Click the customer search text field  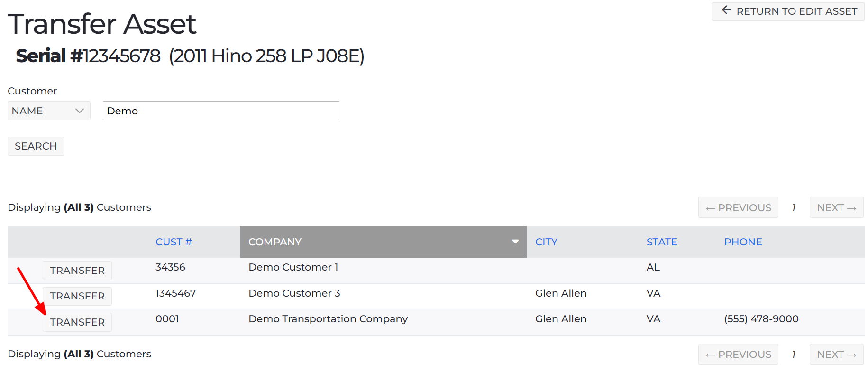(221, 111)
